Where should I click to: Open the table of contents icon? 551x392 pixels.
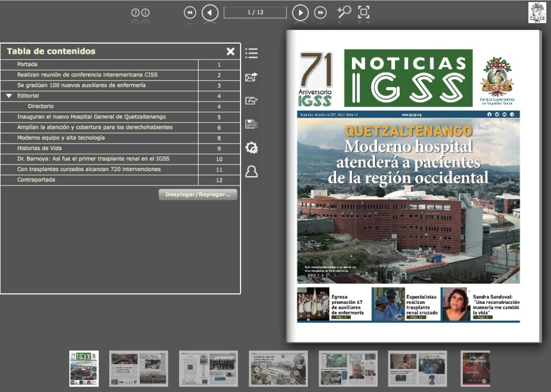coord(251,53)
